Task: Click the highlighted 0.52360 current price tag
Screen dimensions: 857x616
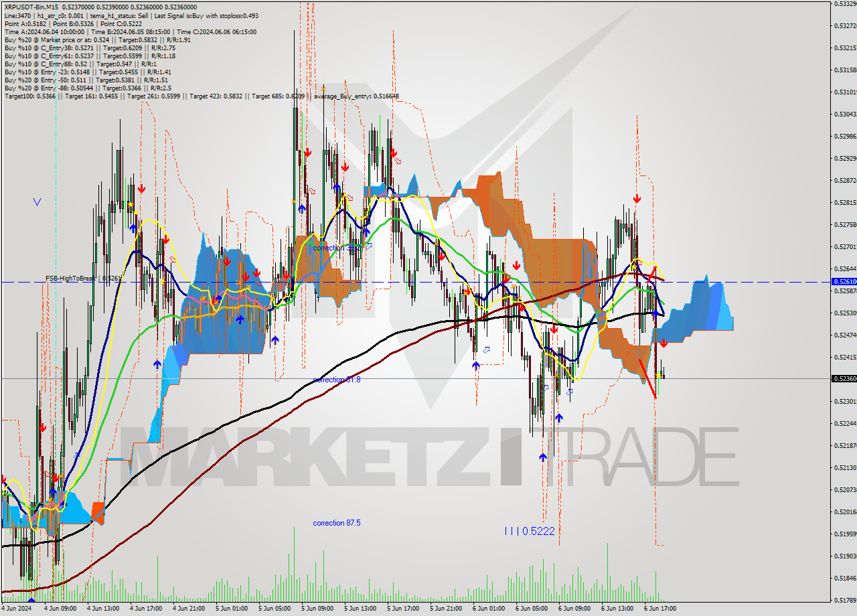Action: [843, 378]
